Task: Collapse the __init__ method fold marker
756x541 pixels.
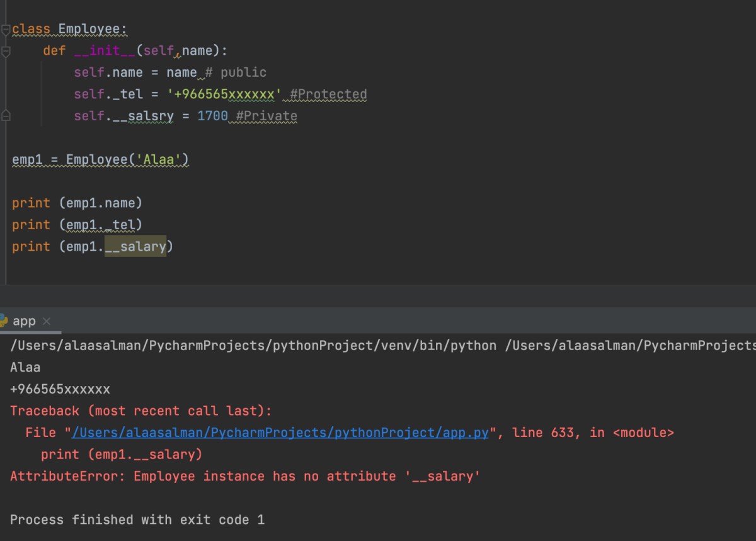Action: point(6,51)
